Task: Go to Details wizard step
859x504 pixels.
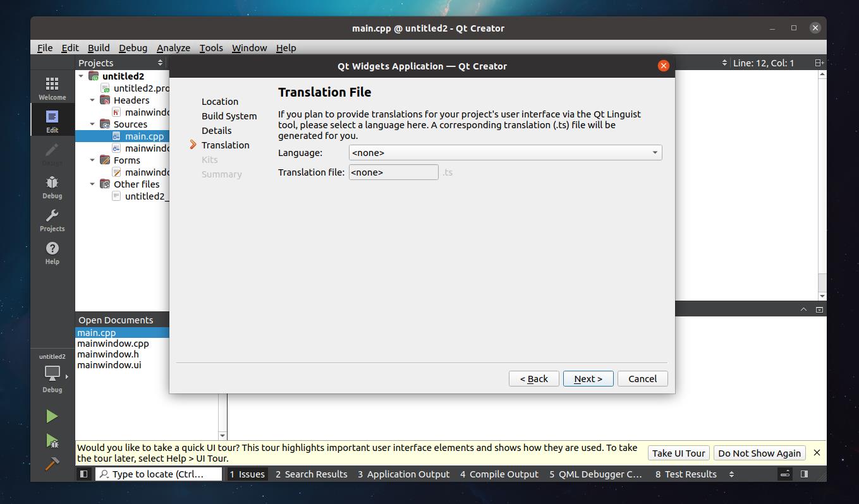Action: pyautogui.click(x=216, y=131)
